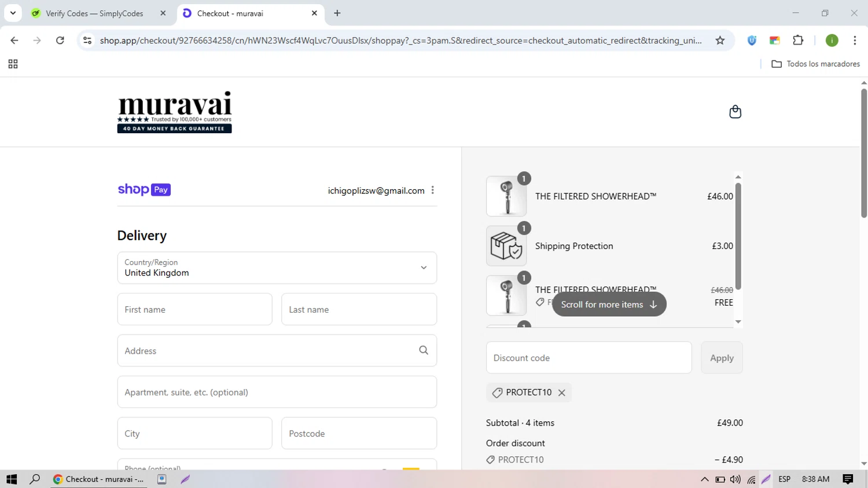Click the Chrome Checkout taskbar button
Viewport: 868px width, 488px height.
(98, 479)
